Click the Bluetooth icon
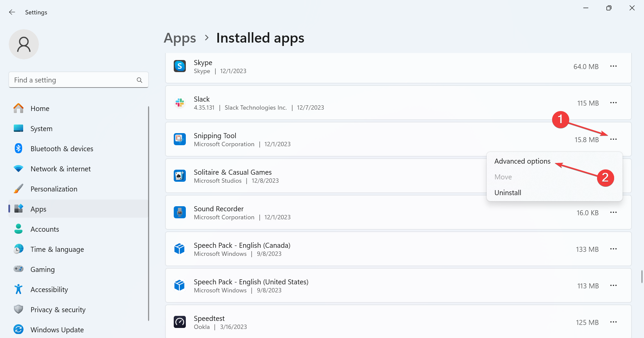The width and height of the screenshot is (644, 338). pyautogui.click(x=18, y=148)
